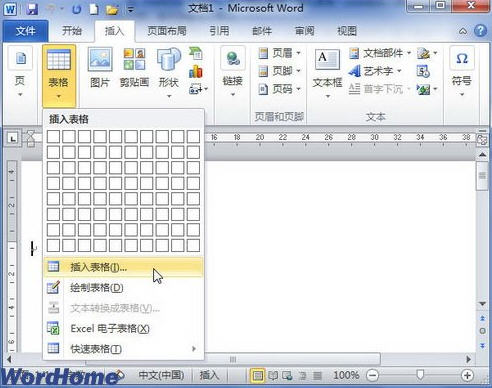This screenshot has width=492, height=388.
Task: Click the New document icon in quick access toolbar
Action: point(94,9)
